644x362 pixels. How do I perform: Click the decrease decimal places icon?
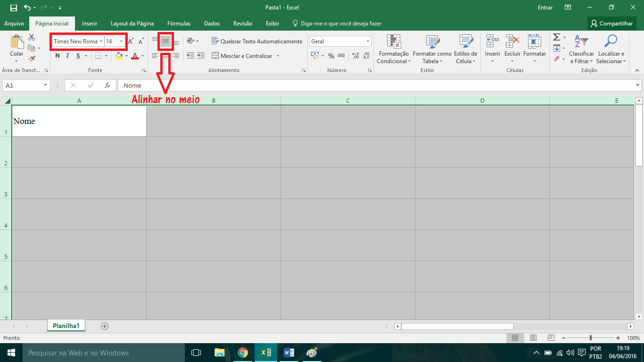pyautogui.click(x=365, y=56)
